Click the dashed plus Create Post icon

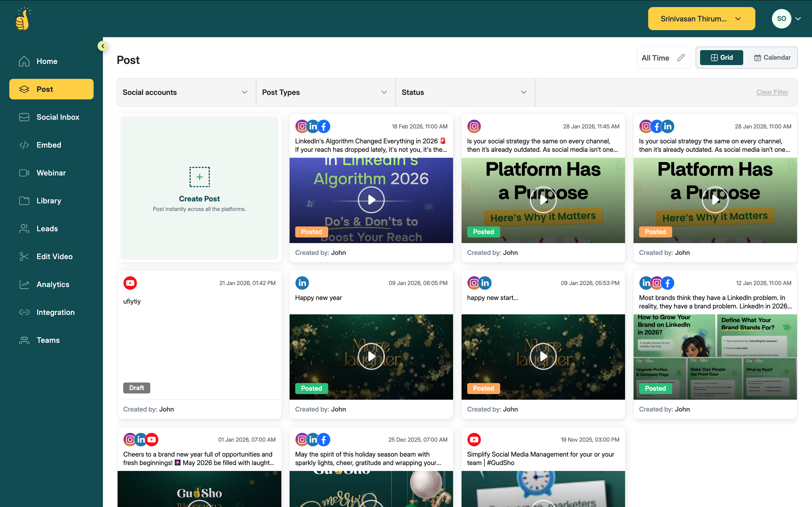(199, 177)
